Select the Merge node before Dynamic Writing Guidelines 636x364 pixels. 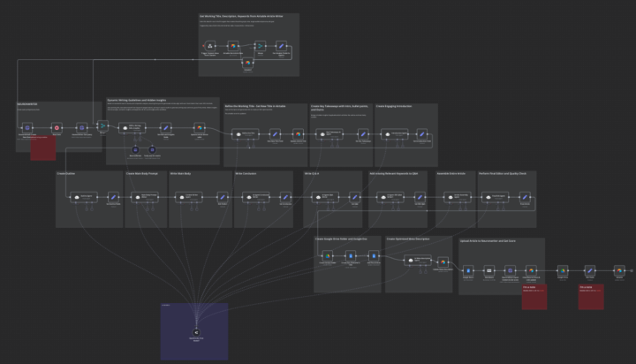click(102, 125)
